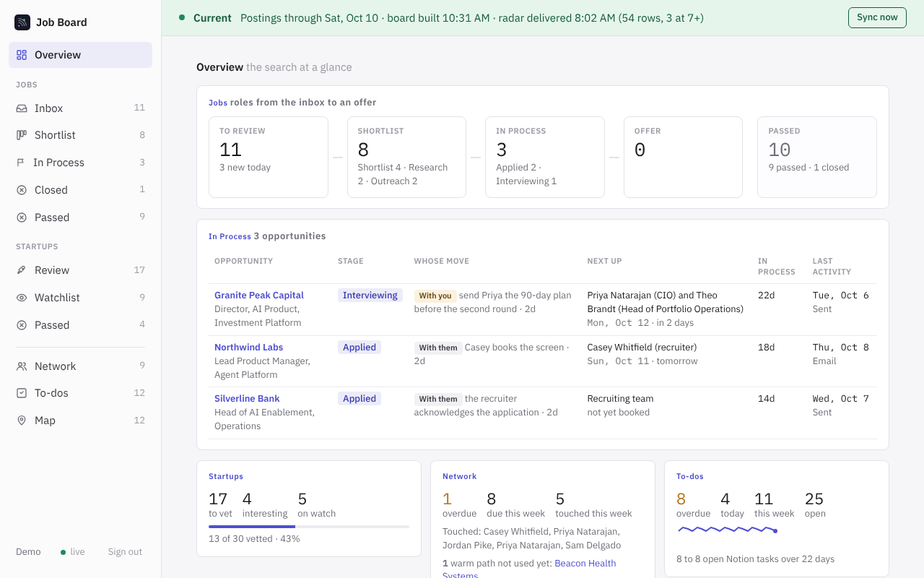The height and width of the screenshot is (578, 924).
Task: Click the In Process flag icon
Action: [x=21, y=163]
